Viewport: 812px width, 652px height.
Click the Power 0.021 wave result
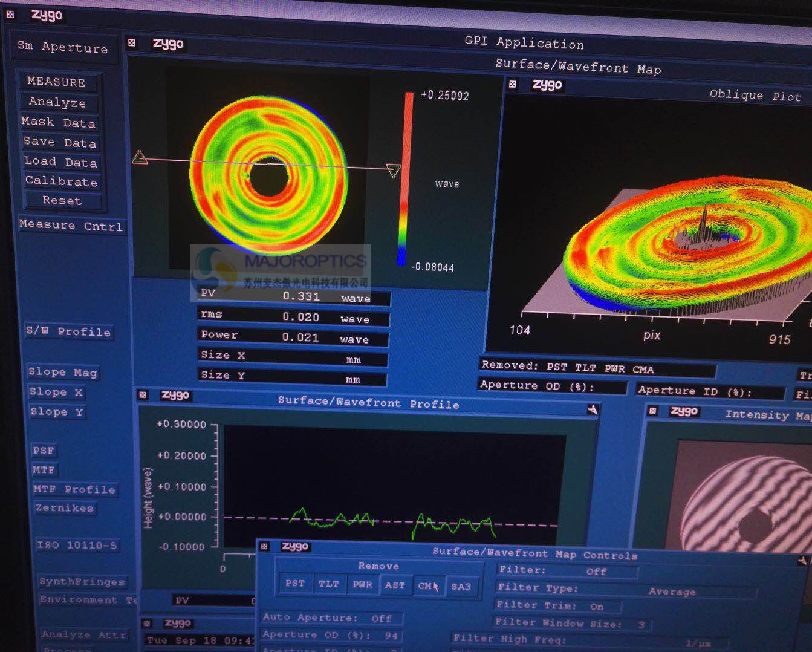(293, 337)
